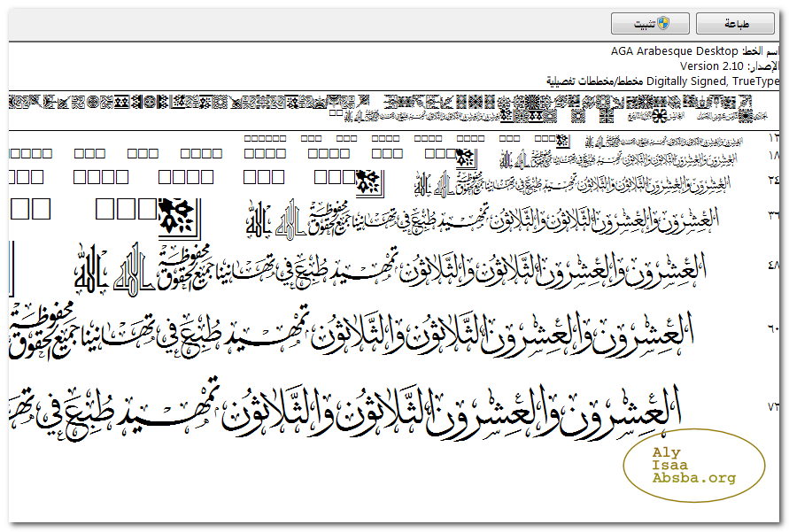Click the Aly Isaa Absba.org oval watermark
This screenshot has height=532, width=789.
click(x=693, y=466)
